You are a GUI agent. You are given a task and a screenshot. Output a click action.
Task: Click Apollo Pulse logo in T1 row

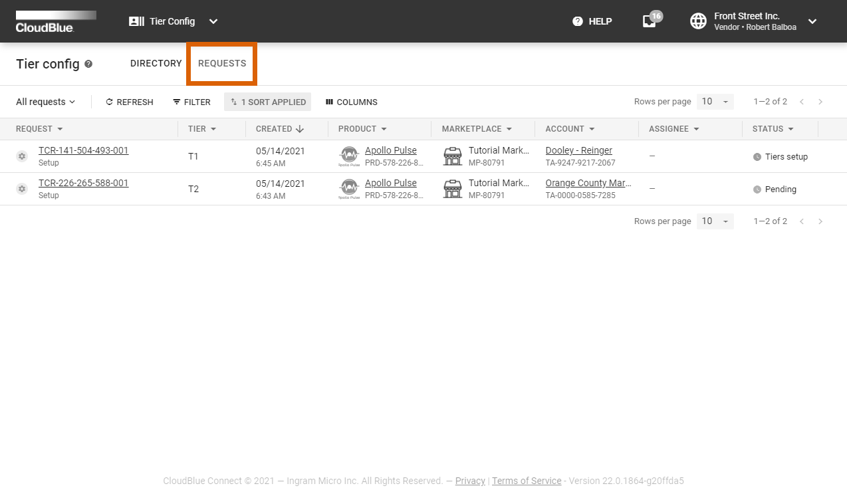[x=349, y=157]
